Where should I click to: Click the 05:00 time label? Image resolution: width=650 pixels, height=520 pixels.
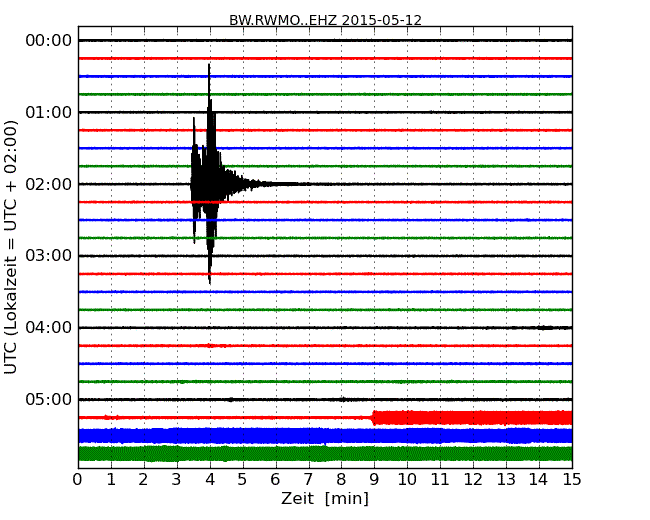click(49, 399)
